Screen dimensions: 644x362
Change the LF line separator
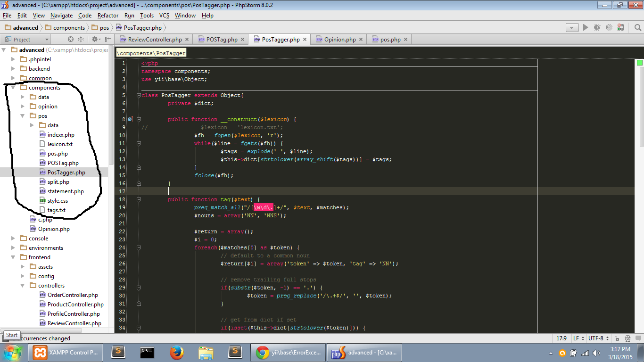578,338
